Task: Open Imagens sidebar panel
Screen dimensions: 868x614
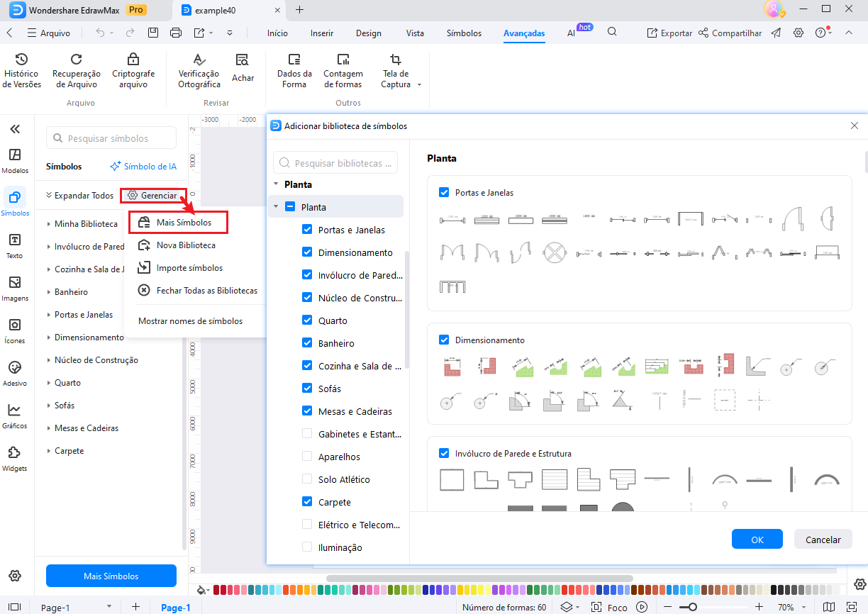Action: pyautogui.click(x=15, y=289)
